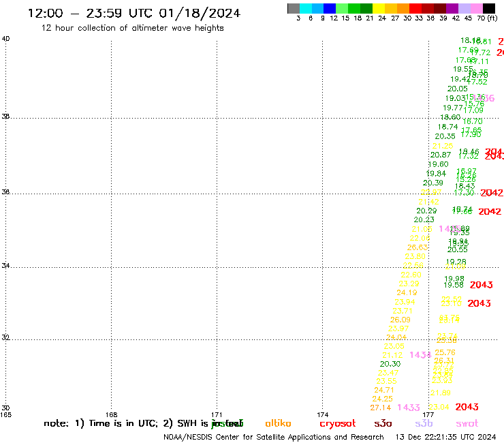Click the green wave height value "20.30"
This screenshot has width=504, height=443.
point(390,364)
